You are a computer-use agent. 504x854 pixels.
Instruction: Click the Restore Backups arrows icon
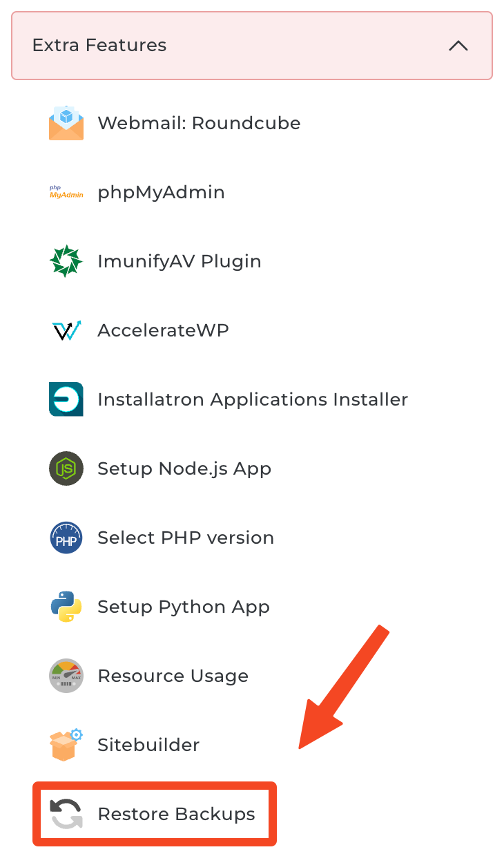pos(66,814)
